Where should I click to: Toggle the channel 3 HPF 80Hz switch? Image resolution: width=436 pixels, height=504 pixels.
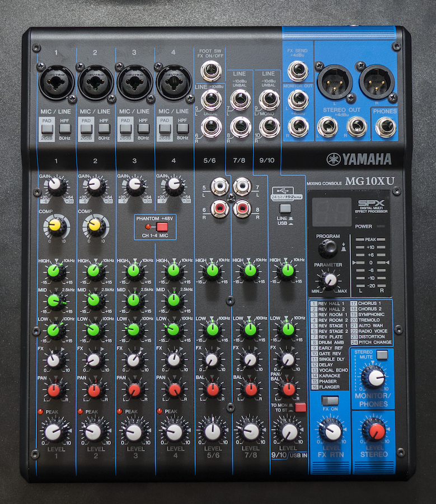[143, 129]
